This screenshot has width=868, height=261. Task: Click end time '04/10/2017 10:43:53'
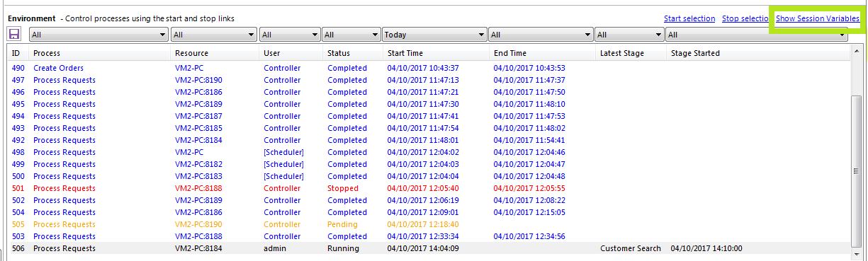click(529, 68)
